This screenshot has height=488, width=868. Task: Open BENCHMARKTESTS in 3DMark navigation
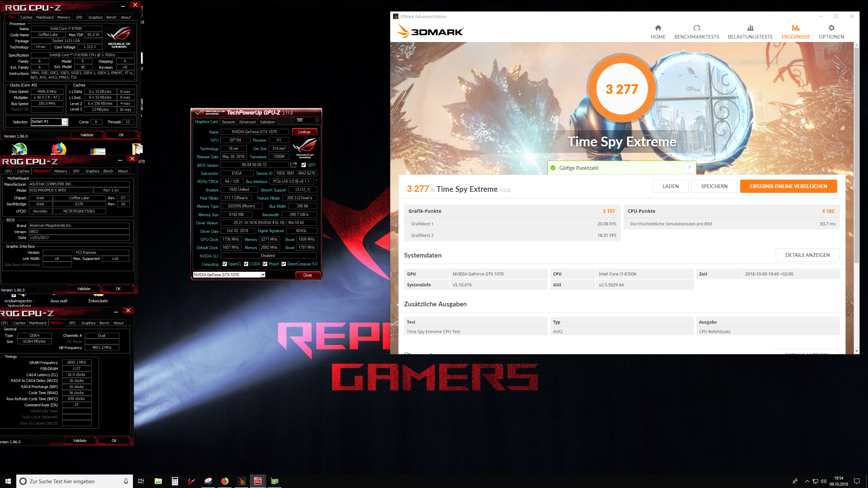[x=696, y=32]
